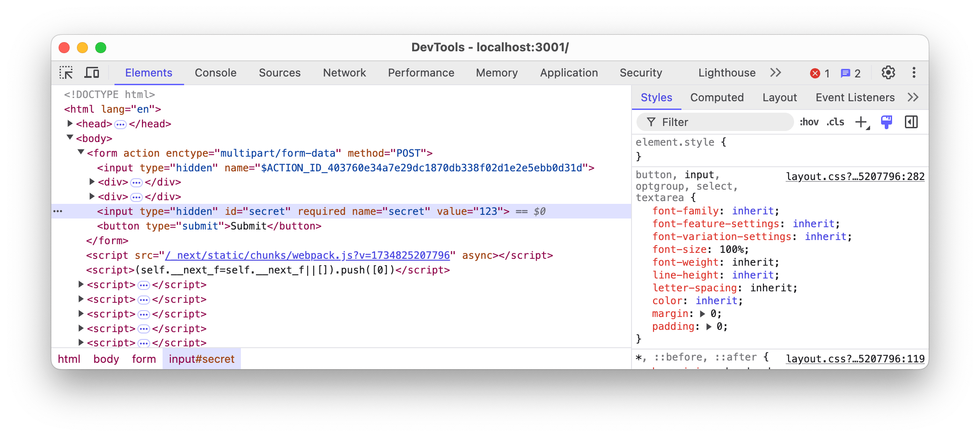Open layout.css line 119 source link

click(x=855, y=359)
